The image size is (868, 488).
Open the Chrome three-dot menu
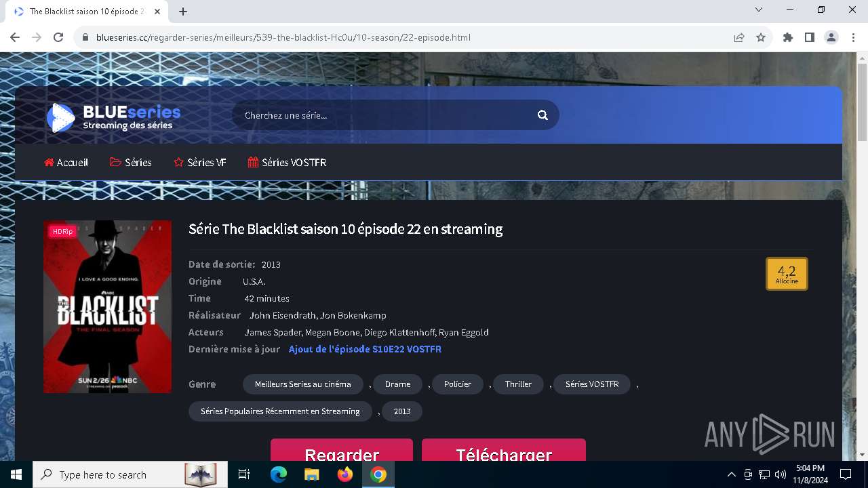pyautogui.click(x=853, y=37)
